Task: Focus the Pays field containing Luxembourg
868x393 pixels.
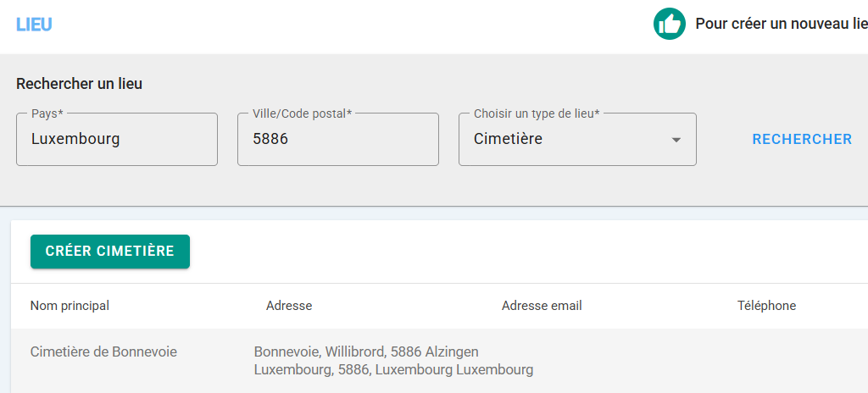Action: [117, 140]
